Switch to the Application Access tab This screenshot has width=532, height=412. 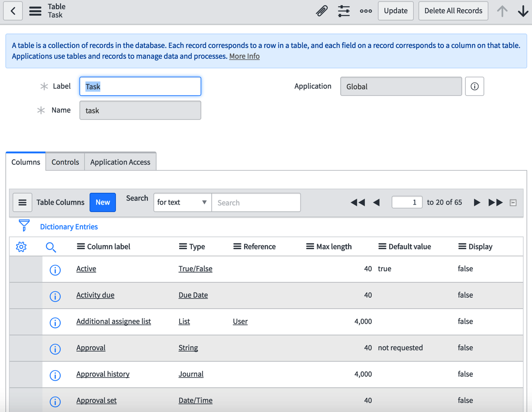click(x=120, y=162)
